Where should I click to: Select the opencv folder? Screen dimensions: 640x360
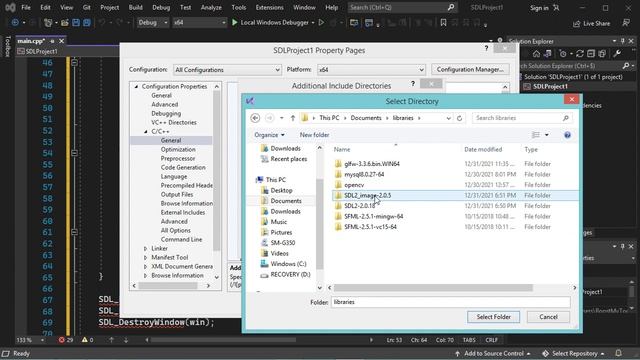354,185
